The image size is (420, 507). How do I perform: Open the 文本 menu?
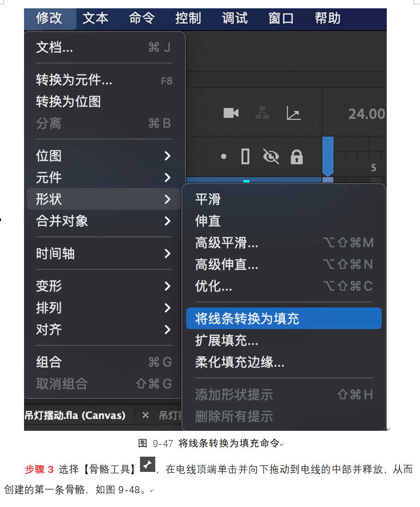pyautogui.click(x=95, y=18)
